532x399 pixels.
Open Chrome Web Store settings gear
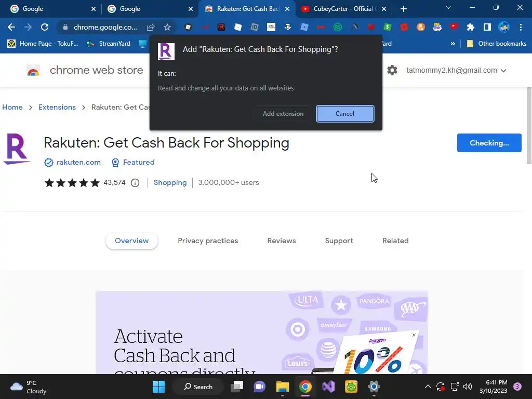(392, 70)
